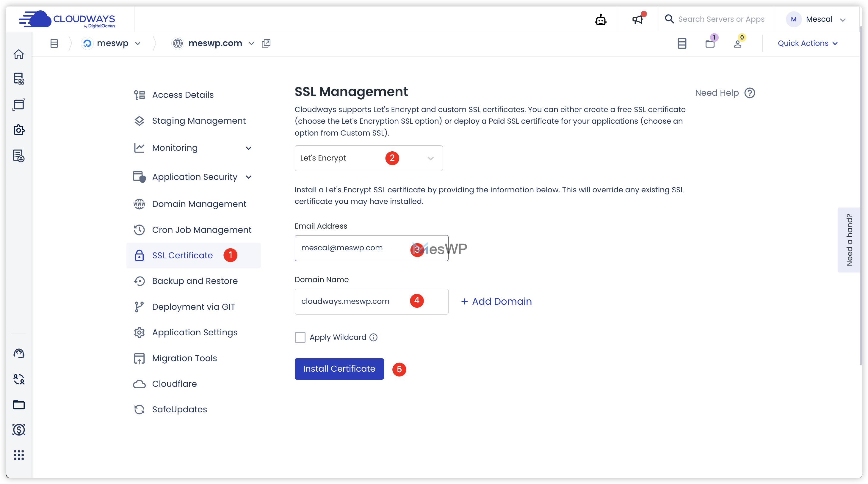Enable the Apply Wildcard checkbox
This screenshot has height=484, width=868.
point(300,337)
